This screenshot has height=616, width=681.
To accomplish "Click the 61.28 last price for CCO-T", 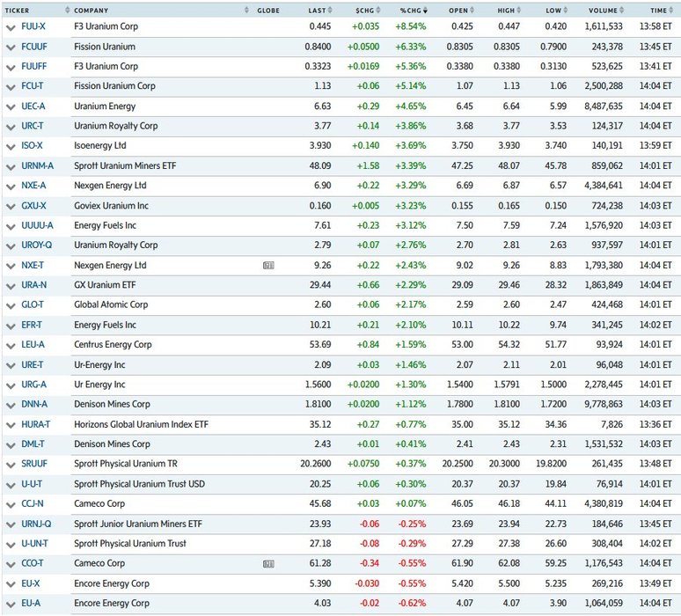I will tap(320, 563).
